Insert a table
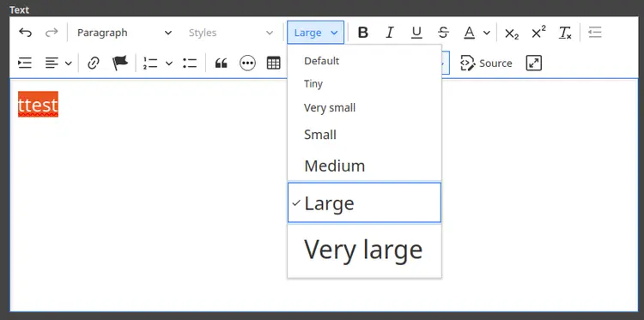 coord(274,63)
